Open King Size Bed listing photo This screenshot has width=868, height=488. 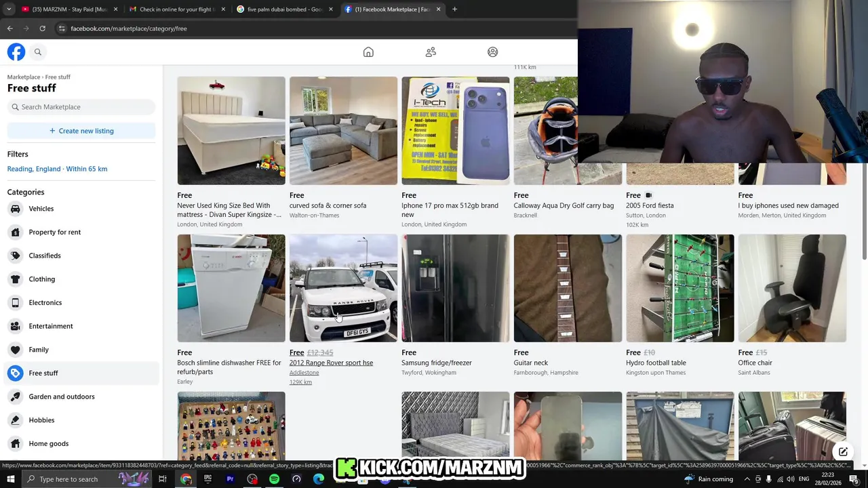coord(231,131)
